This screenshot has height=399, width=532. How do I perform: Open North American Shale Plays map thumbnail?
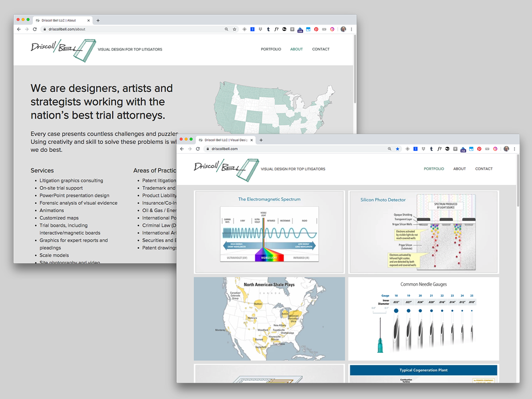click(269, 319)
